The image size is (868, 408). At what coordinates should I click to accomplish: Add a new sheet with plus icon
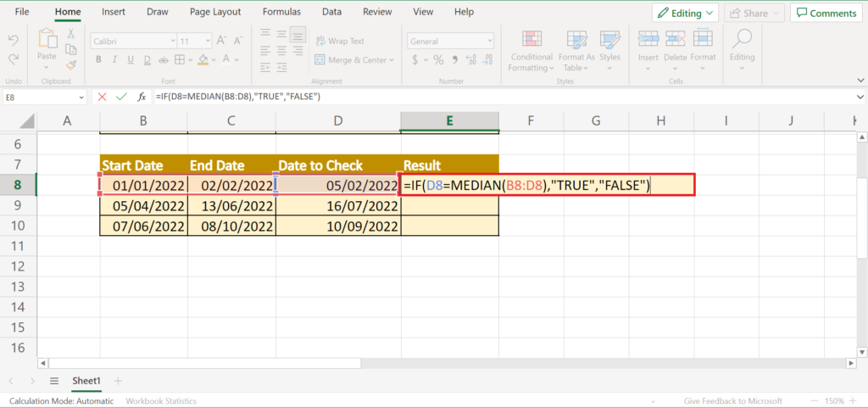pyautogui.click(x=117, y=381)
